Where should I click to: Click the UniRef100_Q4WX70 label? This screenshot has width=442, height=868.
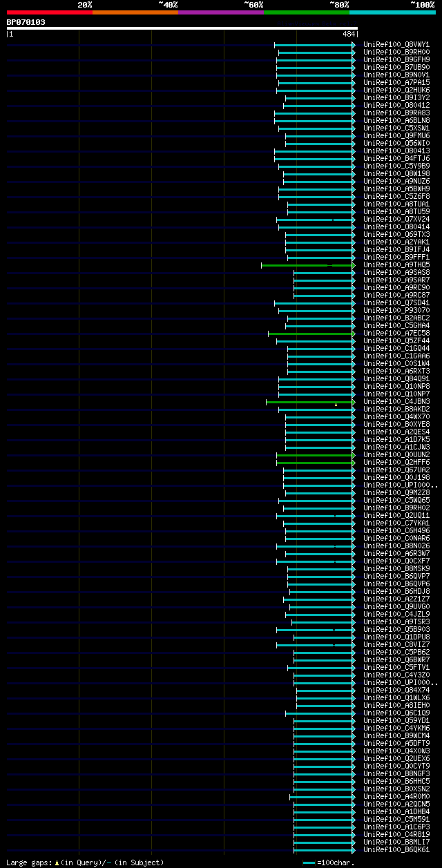point(396,416)
